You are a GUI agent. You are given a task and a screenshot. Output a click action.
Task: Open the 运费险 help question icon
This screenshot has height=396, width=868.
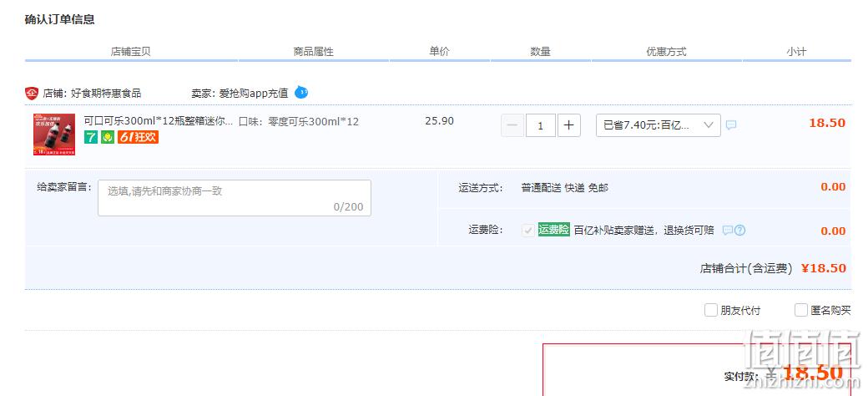point(740,230)
